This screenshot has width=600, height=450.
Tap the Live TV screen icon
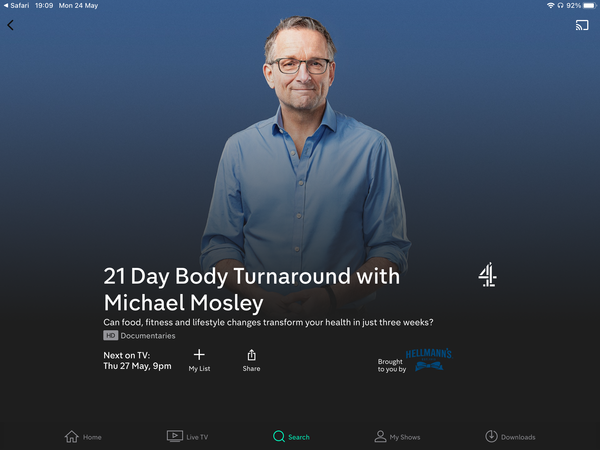pyautogui.click(x=174, y=436)
